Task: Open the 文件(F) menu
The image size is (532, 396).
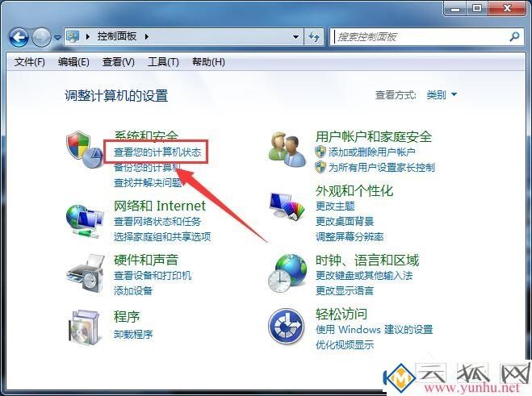Action: pos(30,62)
